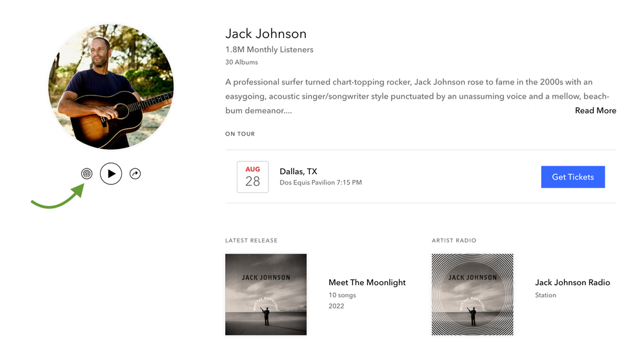Open Jack Johnson's round profile photo
This screenshot has width=644, height=360.
[x=111, y=87]
